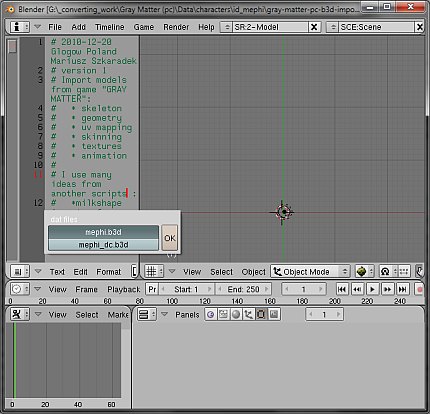Open the buttons window type selector
430x414 pixels.
pos(147,314)
